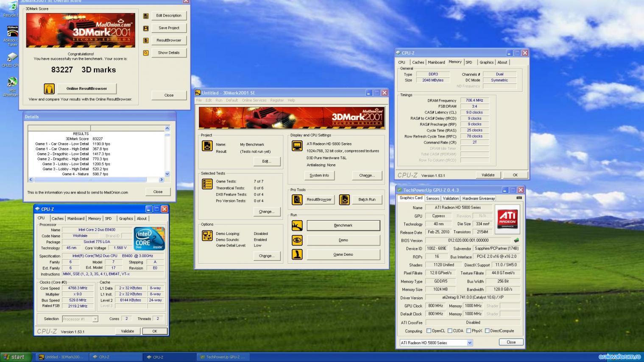644x362 pixels.
Task: Click the Demo eye icon in Run section
Action: click(x=297, y=240)
